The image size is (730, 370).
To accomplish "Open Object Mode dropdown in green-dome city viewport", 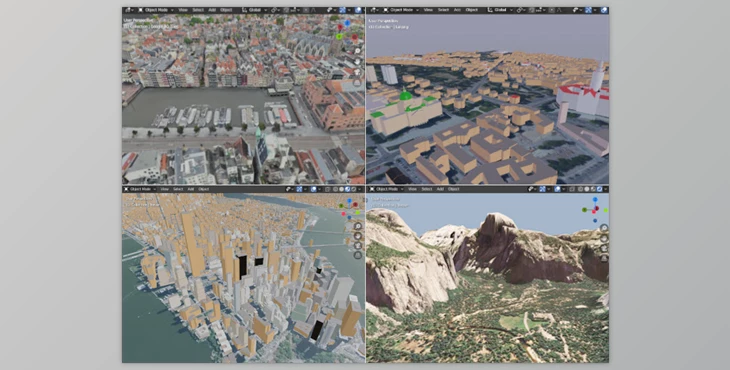I will [x=401, y=10].
